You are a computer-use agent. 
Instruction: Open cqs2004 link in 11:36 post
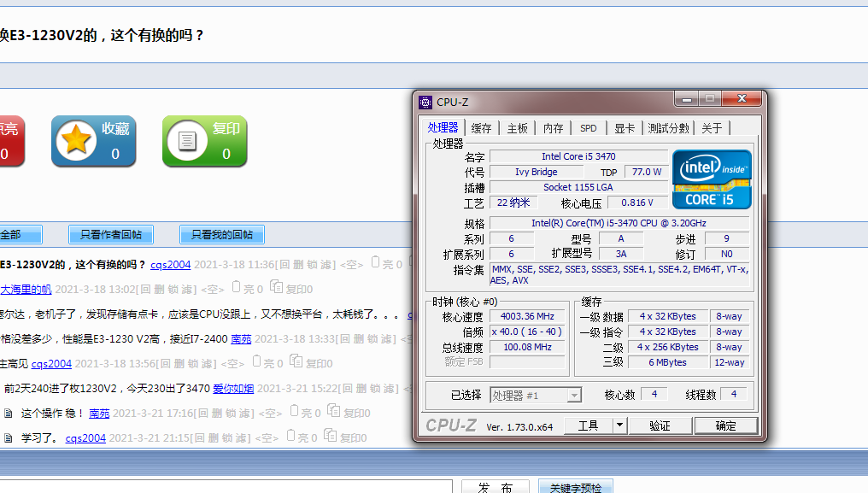171,265
